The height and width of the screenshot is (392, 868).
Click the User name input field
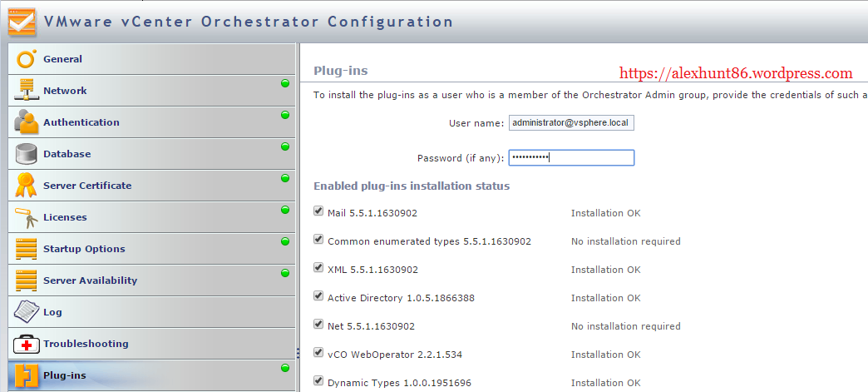571,122
